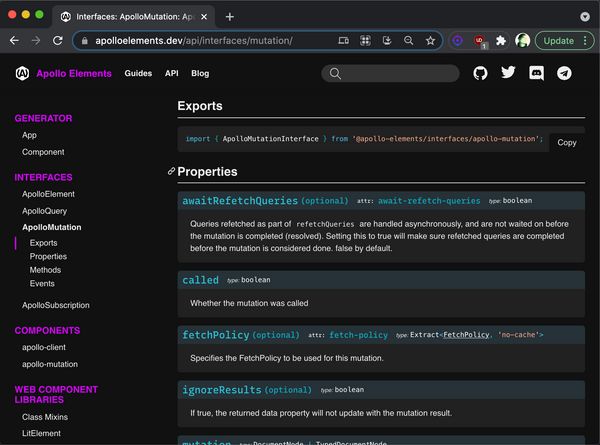600x445 pixels.
Task: Bookmark page with the star icon
Action: (430, 41)
